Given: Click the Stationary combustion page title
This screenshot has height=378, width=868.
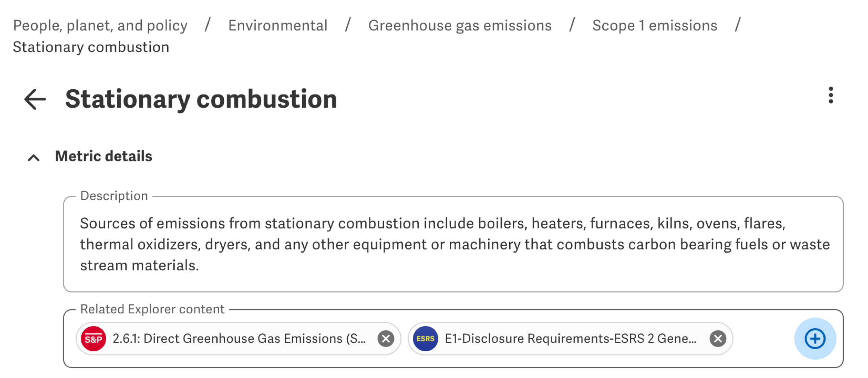Looking at the screenshot, I should pos(201,99).
